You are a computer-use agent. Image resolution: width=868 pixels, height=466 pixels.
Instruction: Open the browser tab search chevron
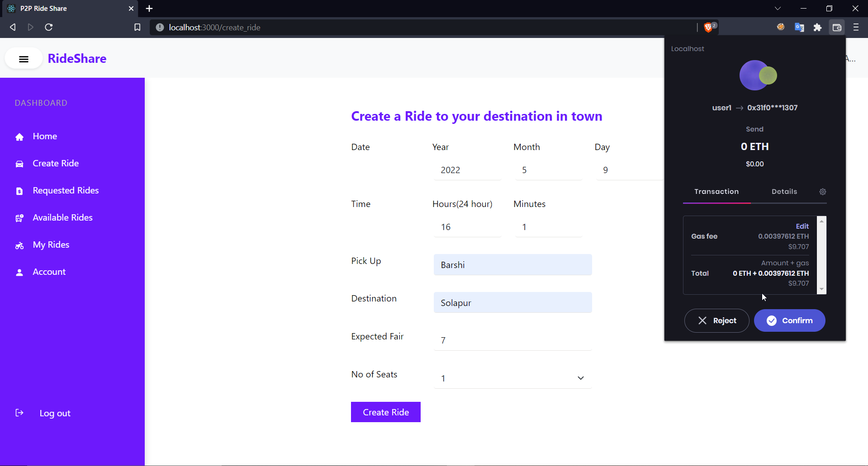tap(778, 8)
